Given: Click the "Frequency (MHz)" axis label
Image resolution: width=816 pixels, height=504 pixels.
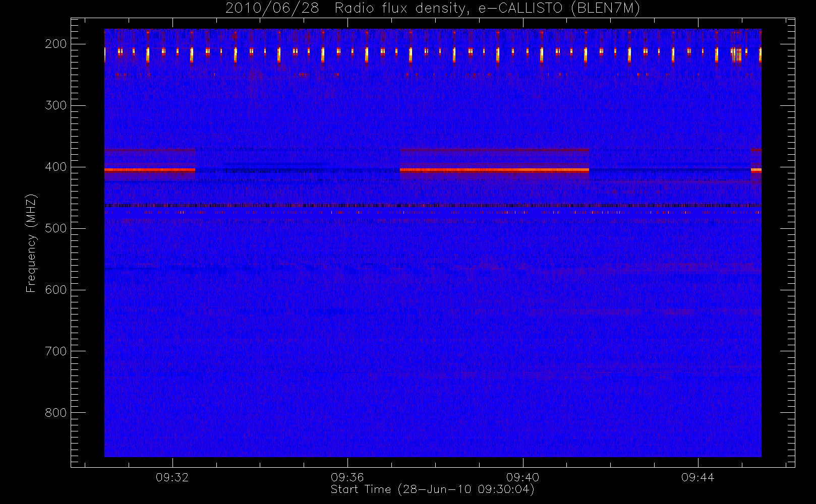Looking at the screenshot, I should tap(31, 243).
